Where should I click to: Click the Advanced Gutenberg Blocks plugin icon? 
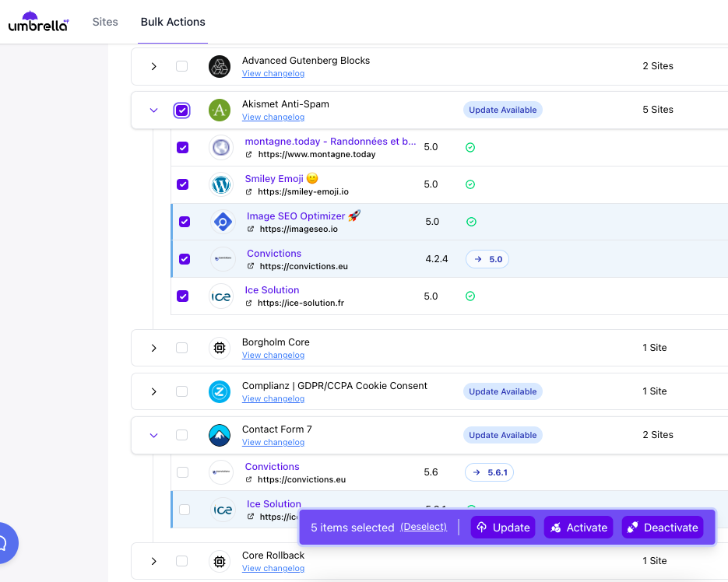pyautogui.click(x=220, y=66)
